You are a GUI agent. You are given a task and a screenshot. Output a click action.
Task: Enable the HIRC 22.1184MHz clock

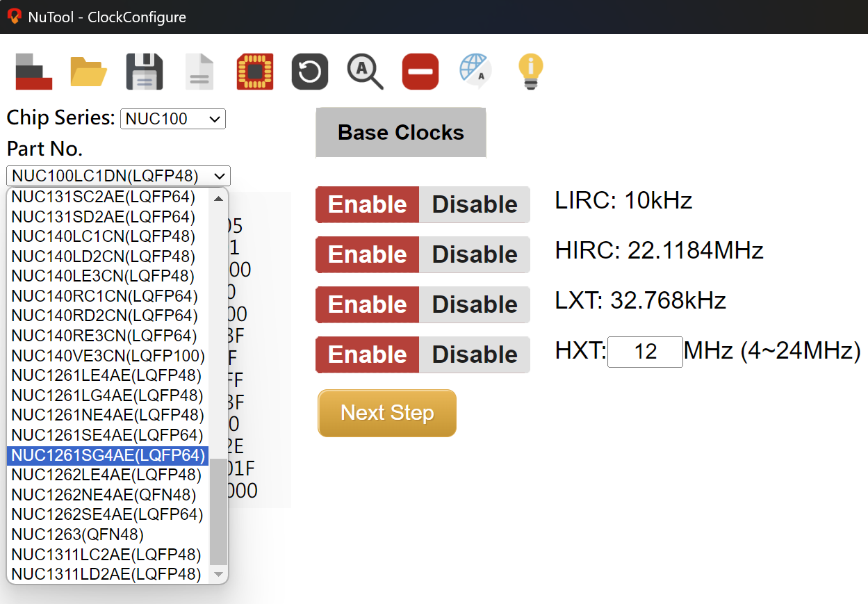tap(368, 254)
